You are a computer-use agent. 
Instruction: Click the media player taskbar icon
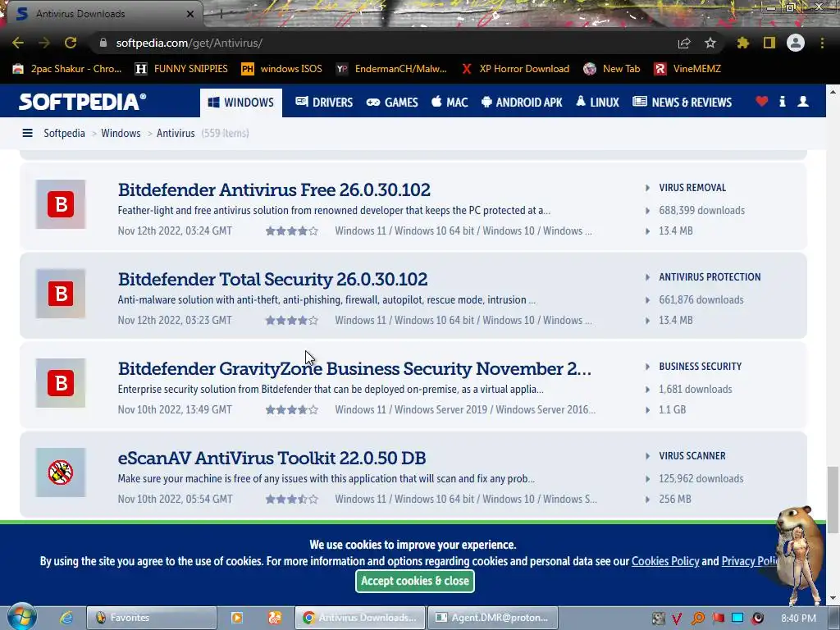[237, 618]
